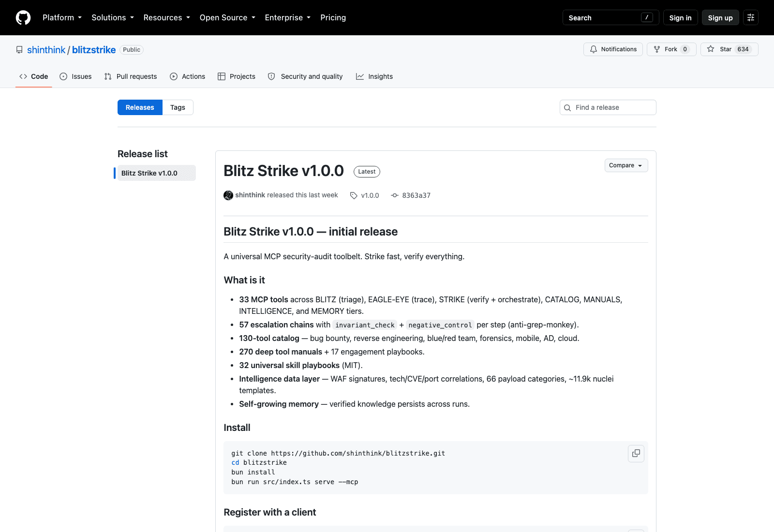Switch to the Issues tab
The width and height of the screenshot is (774, 532).
[75, 76]
